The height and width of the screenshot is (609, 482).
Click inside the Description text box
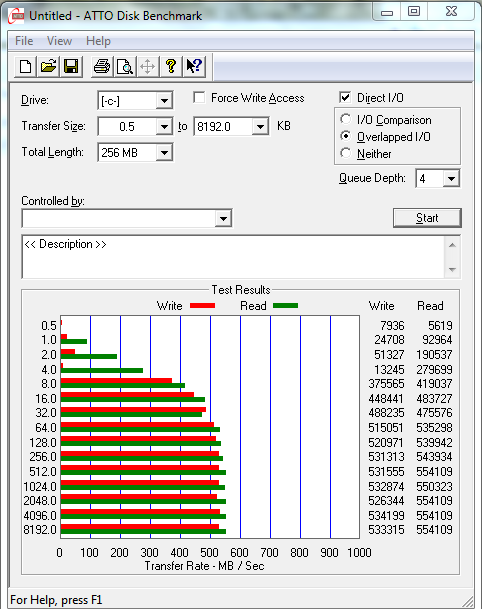(233, 257)
